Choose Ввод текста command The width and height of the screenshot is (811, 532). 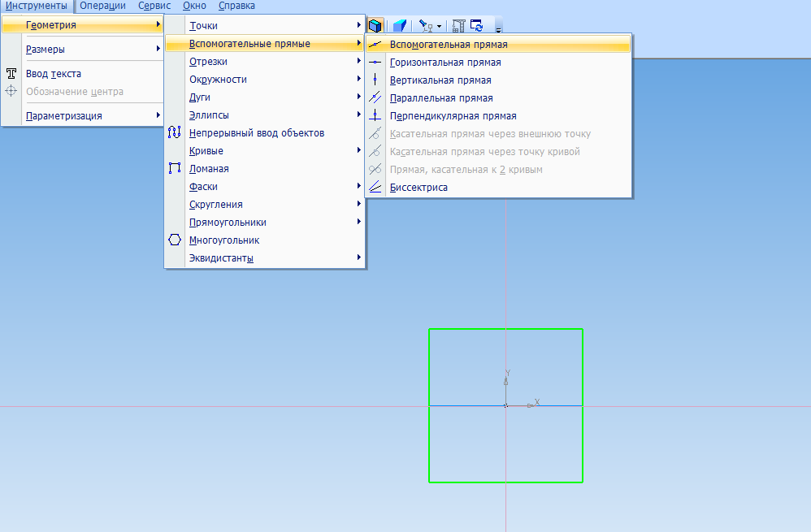(82, 73)
